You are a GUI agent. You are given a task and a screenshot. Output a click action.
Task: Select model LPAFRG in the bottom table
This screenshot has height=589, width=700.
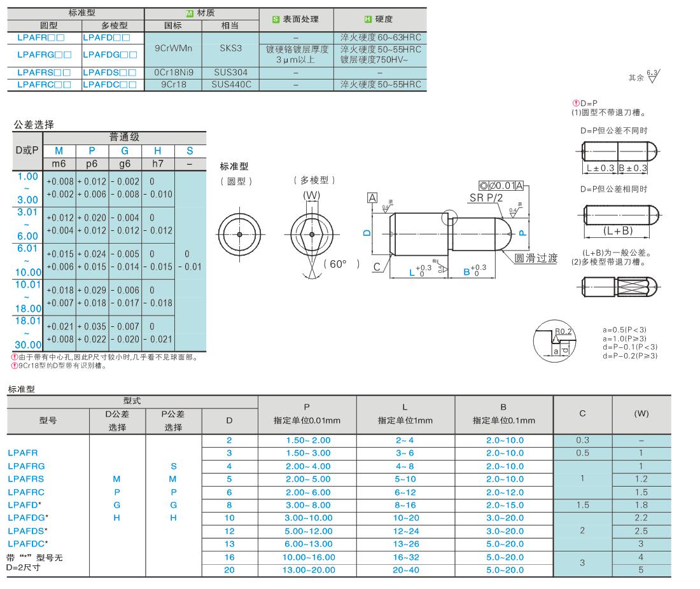click(x=26, y=466)
